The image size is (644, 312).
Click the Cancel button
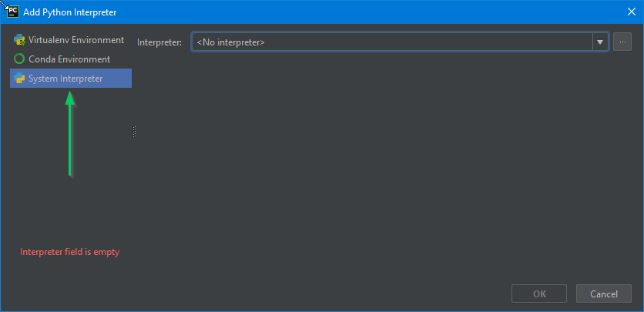pyautogui.click(x=603, y=294)
